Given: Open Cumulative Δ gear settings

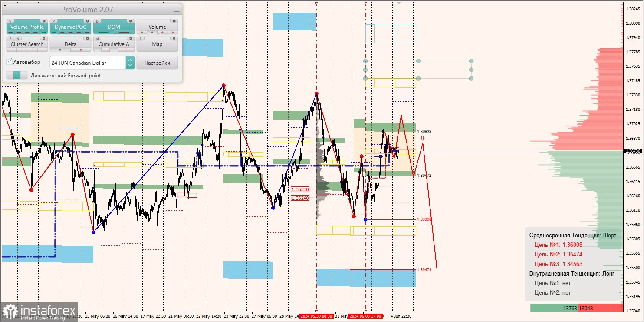Looking at the screenshot, I should point(131,38).
